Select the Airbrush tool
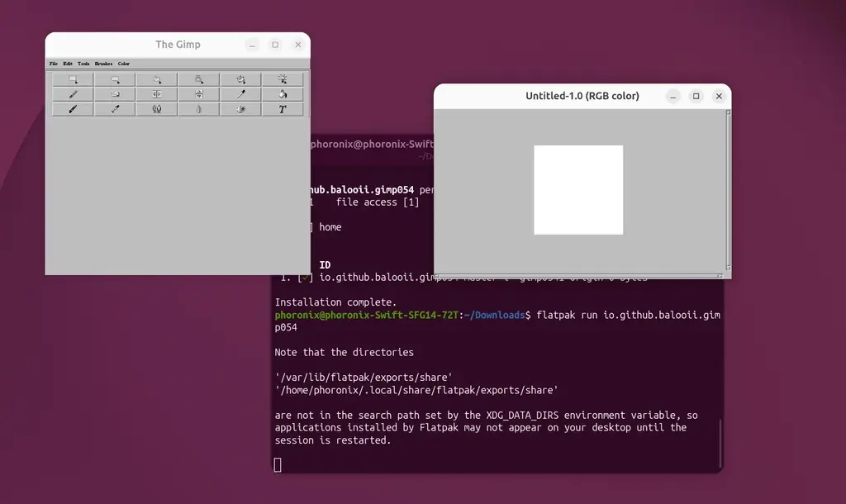Viewport: 846px width, 504px height. 115,109
